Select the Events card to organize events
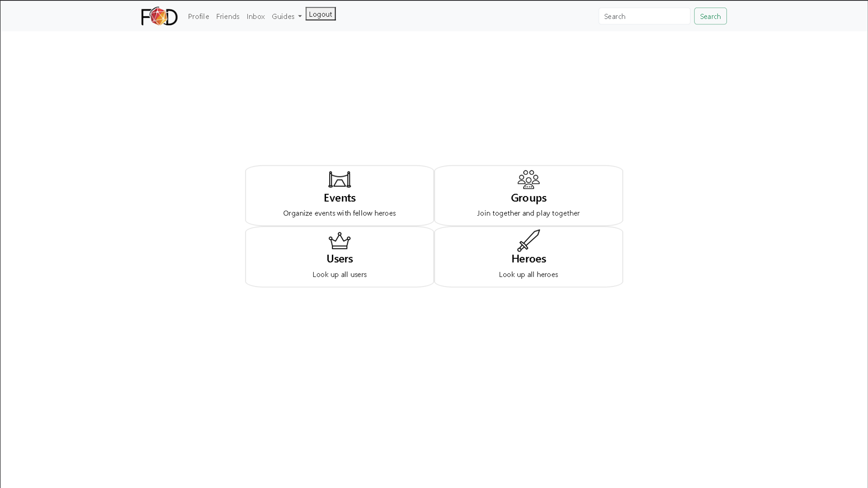This screenshot has width=868, height=488. point(340,195)
